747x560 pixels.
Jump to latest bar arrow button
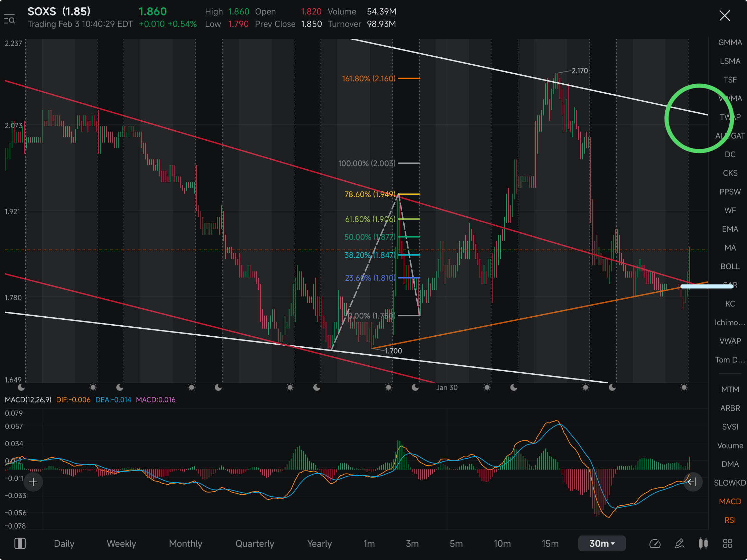(692, 482)
